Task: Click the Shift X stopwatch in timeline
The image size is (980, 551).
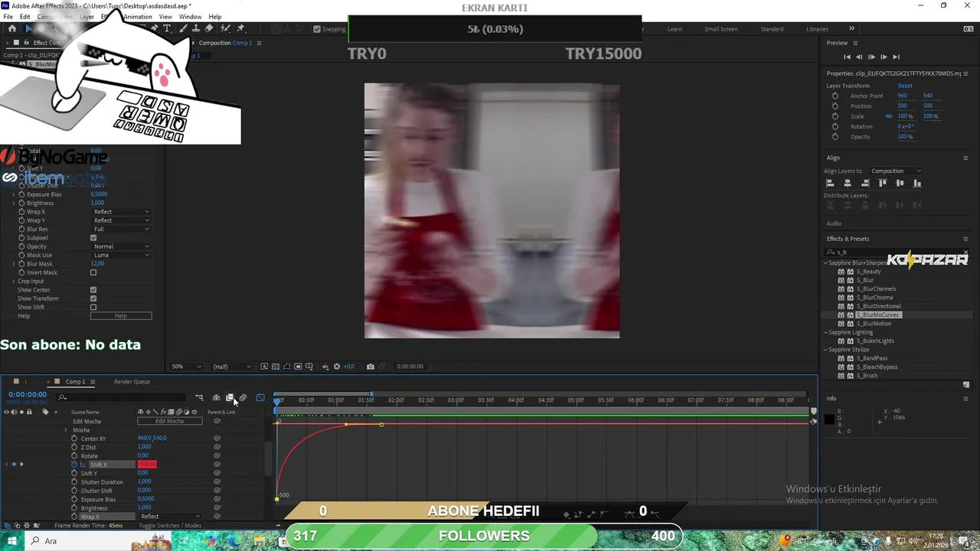Action: pyautogui.click(x=74, y=465)
